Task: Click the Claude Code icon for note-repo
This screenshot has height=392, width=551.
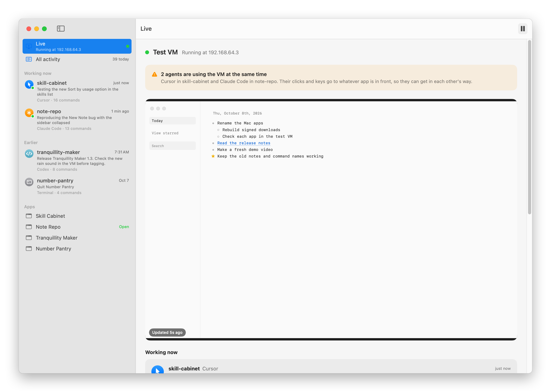Action: tap(29, 113)
